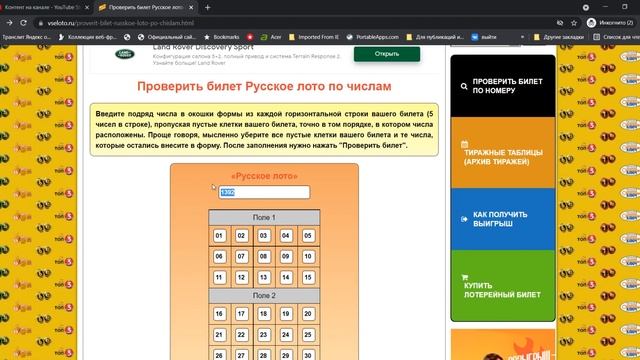Click number cell 11
Image resolution: width=640 pixels, height=360 pixels.
pyautogui.click(x=219, y=278)
